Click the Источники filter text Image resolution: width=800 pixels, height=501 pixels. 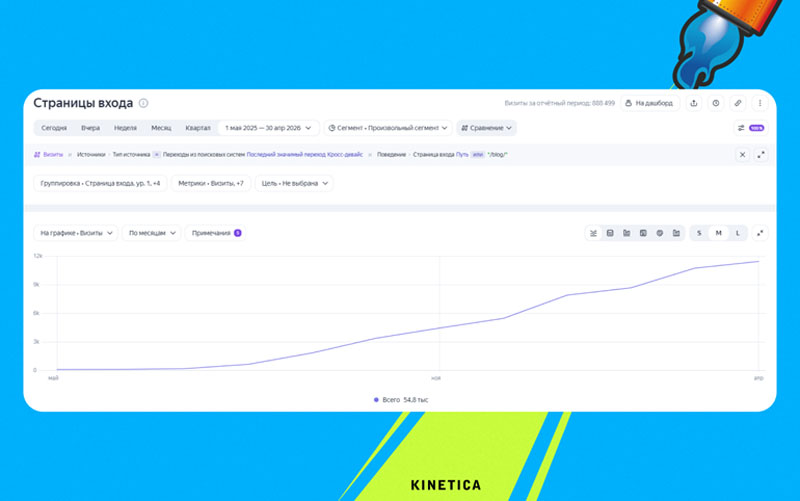(x=91, y=155)
